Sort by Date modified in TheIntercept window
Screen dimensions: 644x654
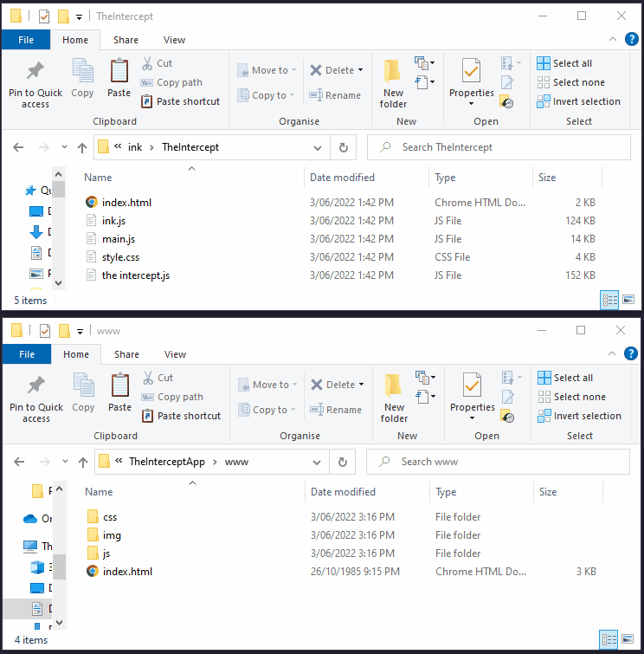[x=367, y=178]
